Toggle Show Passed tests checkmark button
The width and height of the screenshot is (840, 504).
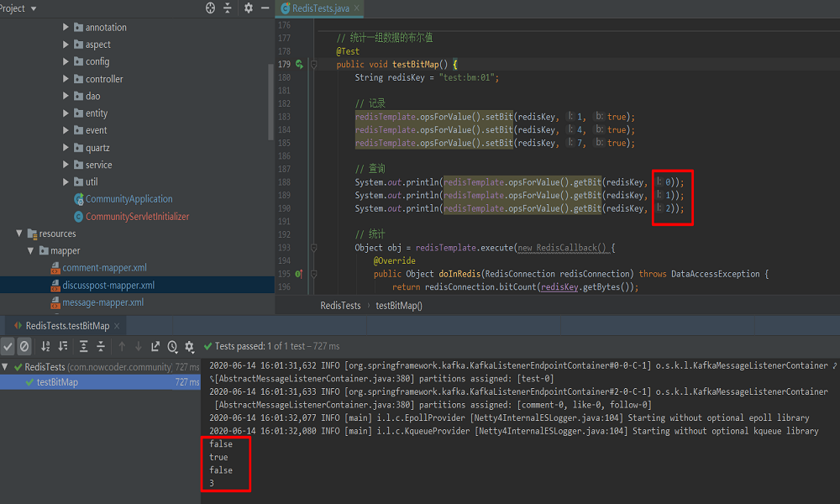click(8, 347)
